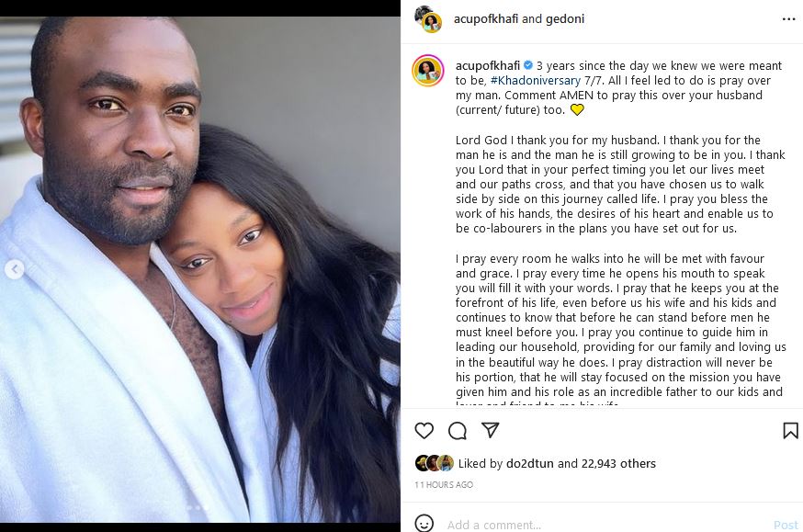Open the gedoni profile link in the header
This screenshot has width=803, height=532.
565,19
